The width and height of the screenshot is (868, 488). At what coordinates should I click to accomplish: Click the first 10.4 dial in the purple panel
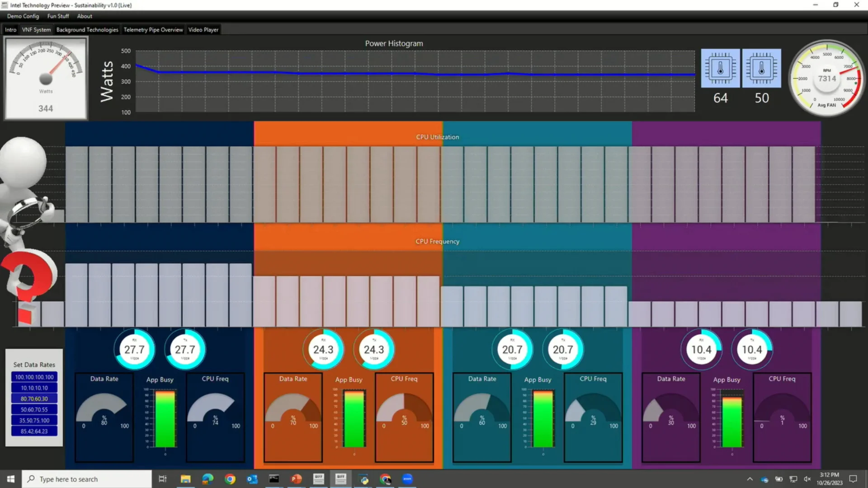(701, 349)
